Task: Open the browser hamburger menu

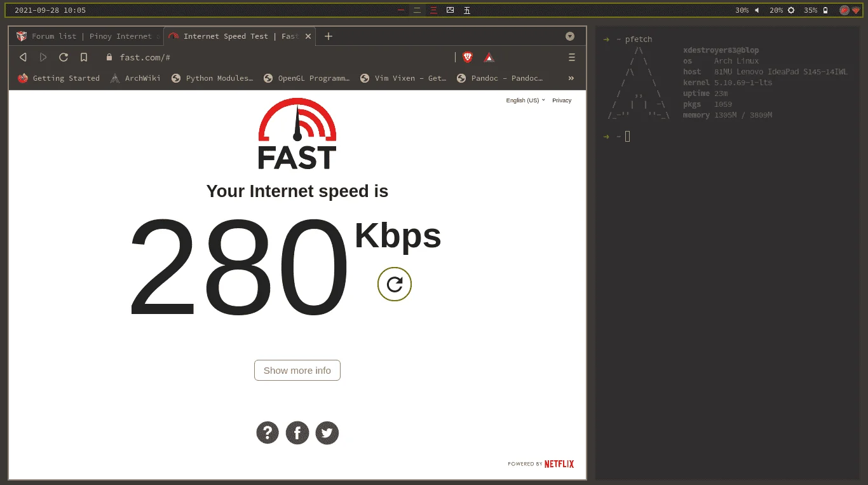Action: 572,57
